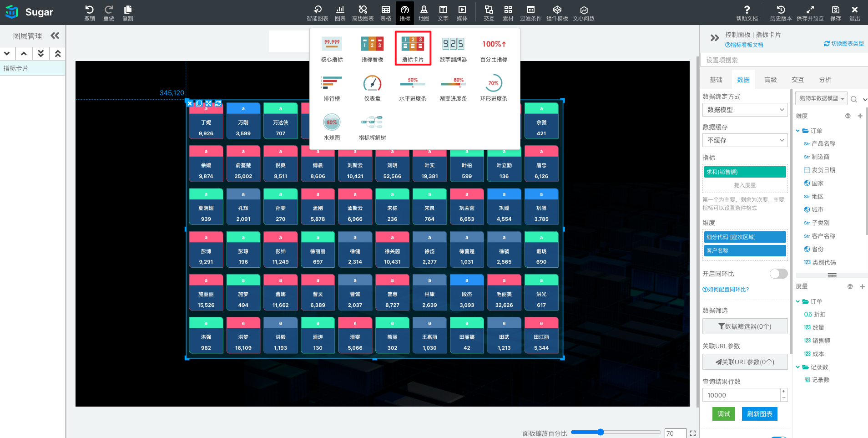Viewport: 868px width, 438px height.
Task: Switch to the 分析 tab
Action: tap(825, 80)
